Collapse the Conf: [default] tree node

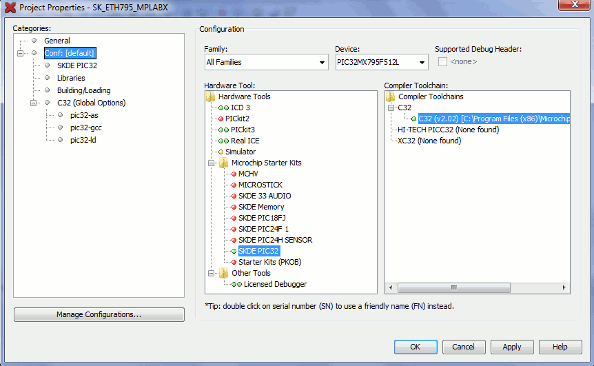pyautogui.click(x=20, y=53)
